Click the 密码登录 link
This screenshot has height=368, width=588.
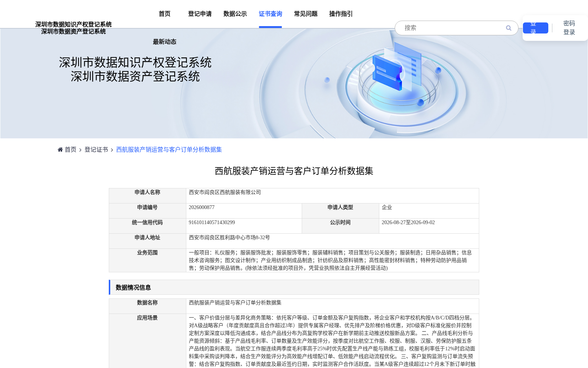click(x=569, y=28)
